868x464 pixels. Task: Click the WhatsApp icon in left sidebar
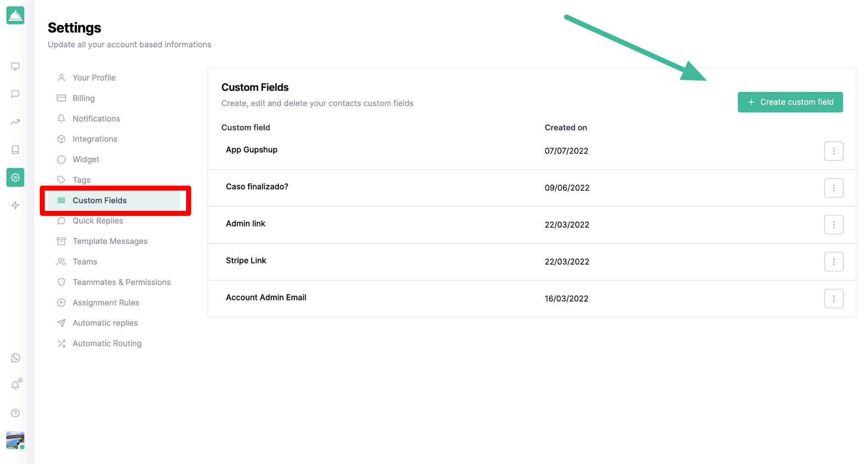pyautogui.click(x=15, y=358)
